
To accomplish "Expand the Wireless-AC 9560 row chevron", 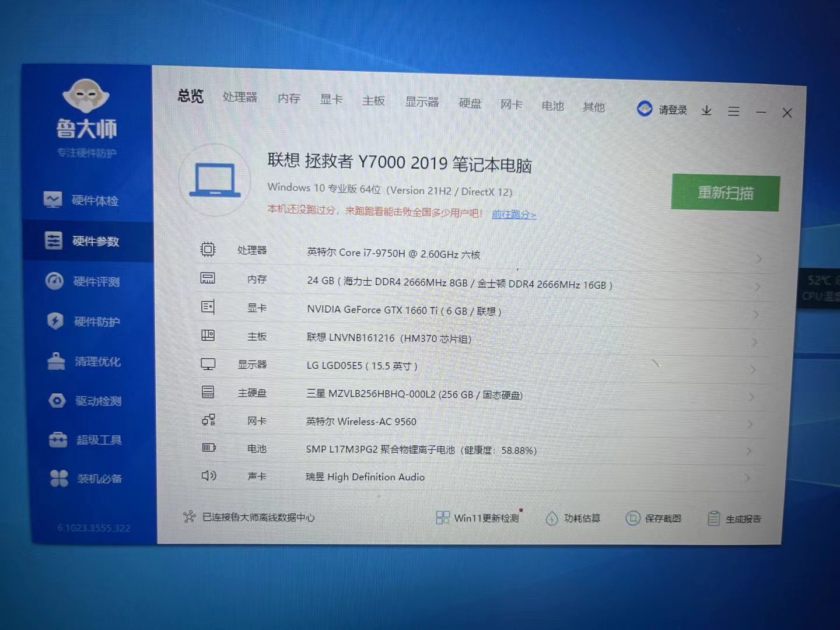I will pos(751,424).
